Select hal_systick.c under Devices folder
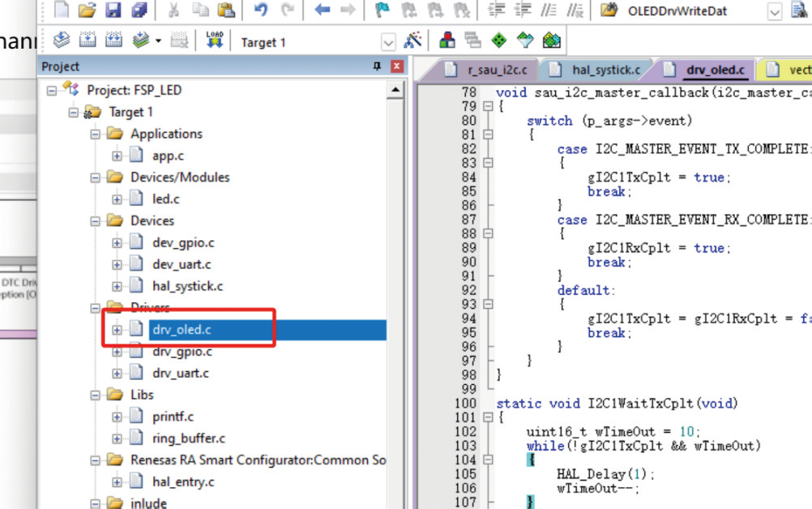Screen dimensions: 812x509 click(x=187, y=286)
